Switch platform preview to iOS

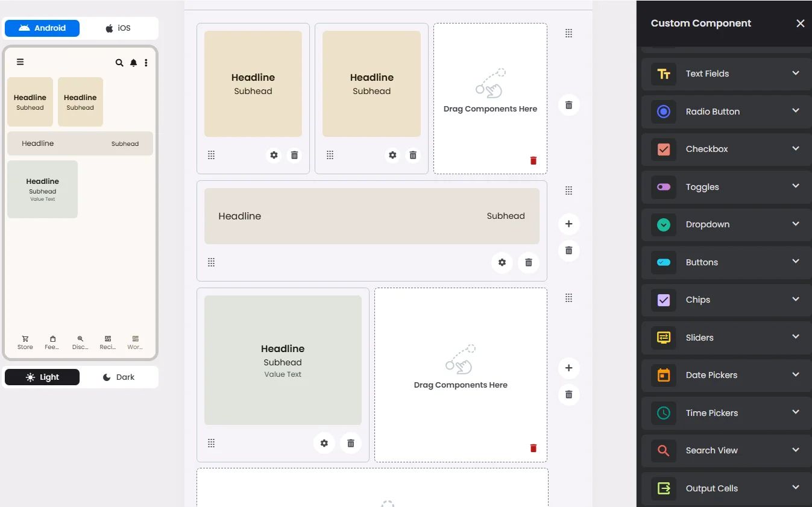click(x=119, y=28)
